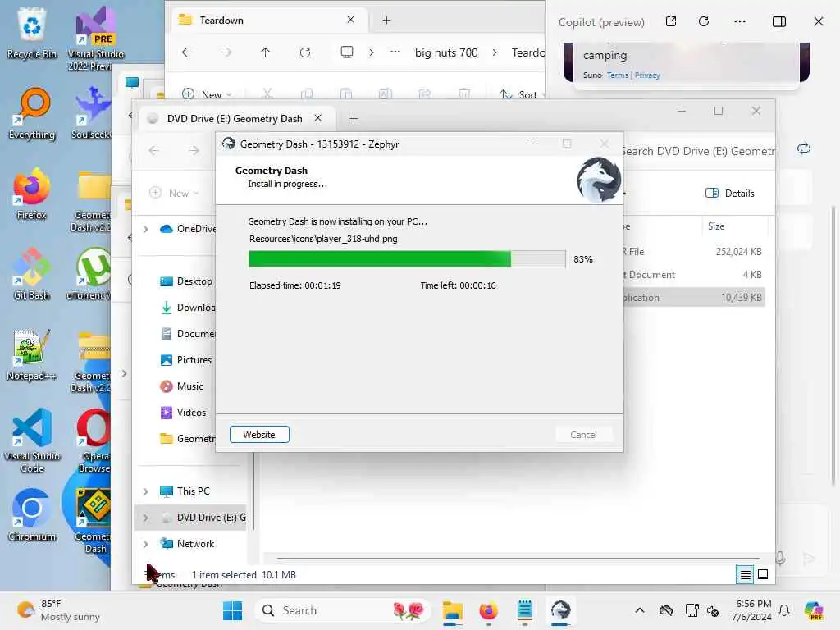840x630 pixels.
Task: Open Firefox from the taskbar
Action: click(x=489, y=610)
